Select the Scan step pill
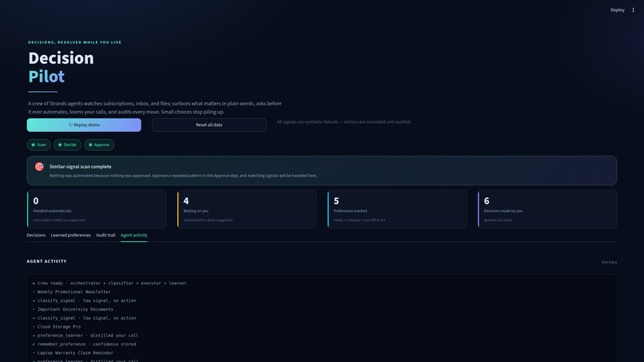The image size is (644, 362). tap(39, 145)
